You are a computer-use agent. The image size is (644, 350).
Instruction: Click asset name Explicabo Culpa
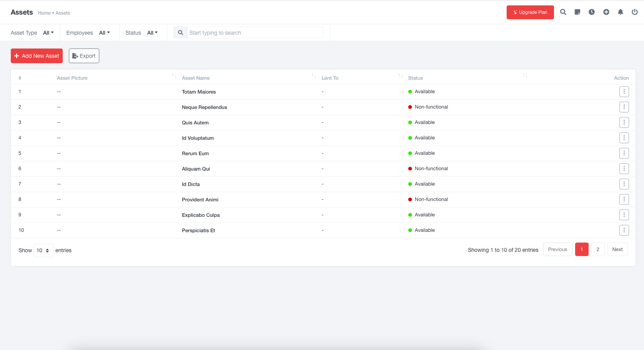tap(201, 215)
